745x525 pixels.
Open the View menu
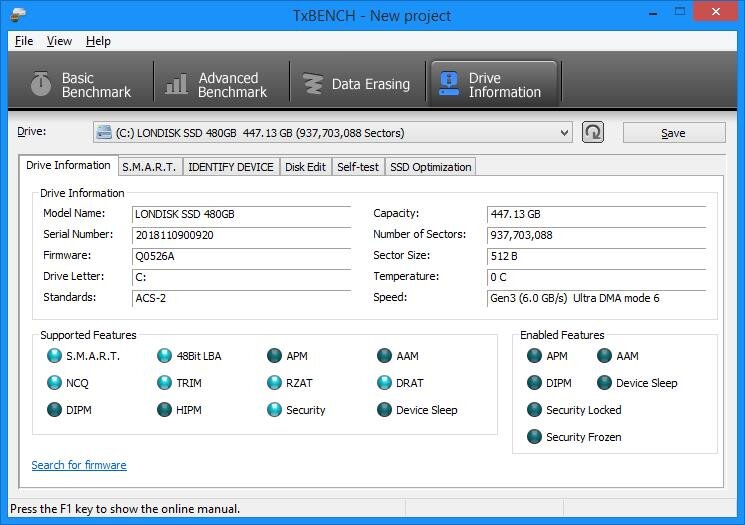tap(59, 41)
